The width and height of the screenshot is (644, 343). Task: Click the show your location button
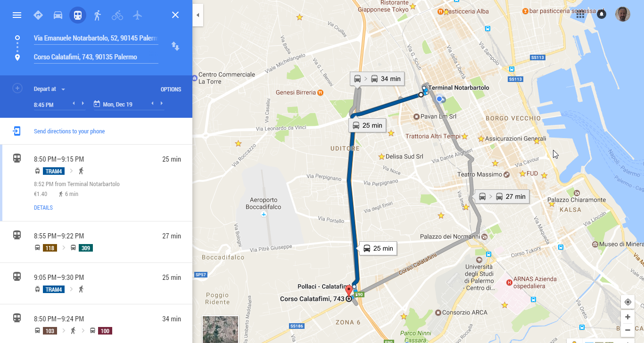pyautogui.click(x=627, y=302)
